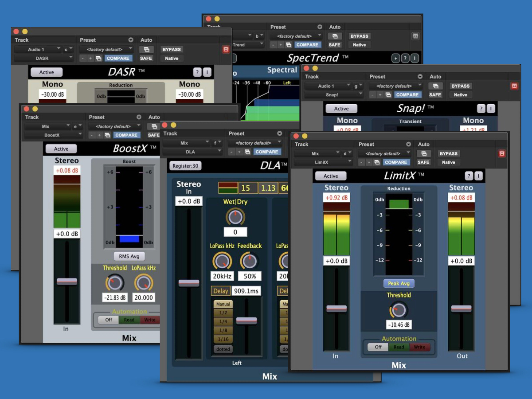The width and height of the screenshot is (532, 399).
Task: Click the Active button on Snap!
Action: point(341,108)
